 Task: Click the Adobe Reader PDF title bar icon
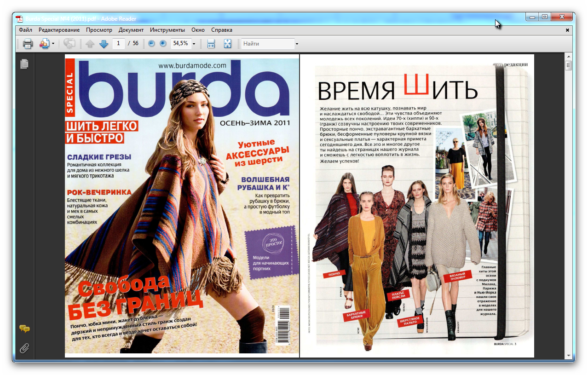[19, 18]
